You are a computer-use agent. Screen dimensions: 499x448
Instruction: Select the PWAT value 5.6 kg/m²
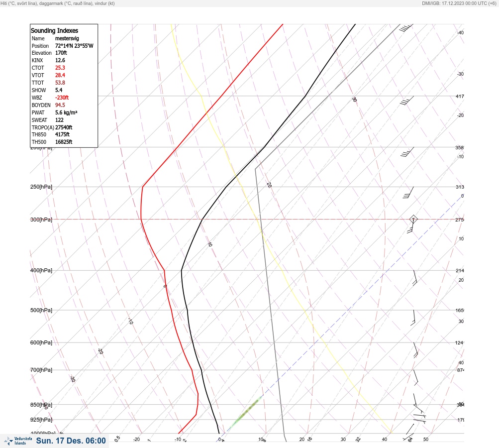point(66,112)
